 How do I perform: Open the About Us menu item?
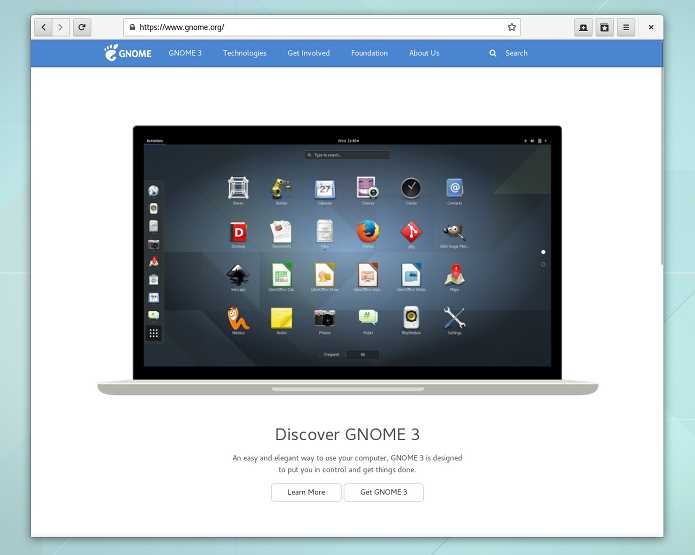tap(424, 53)
